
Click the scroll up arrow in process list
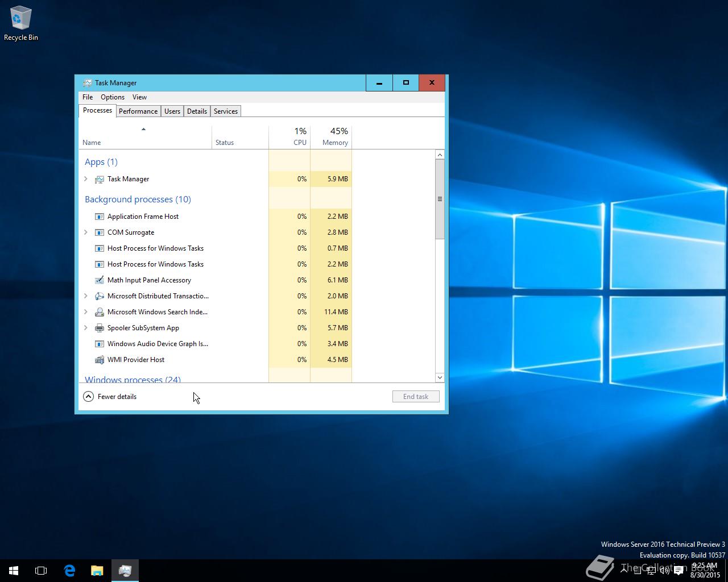click(x=440, y=155)
